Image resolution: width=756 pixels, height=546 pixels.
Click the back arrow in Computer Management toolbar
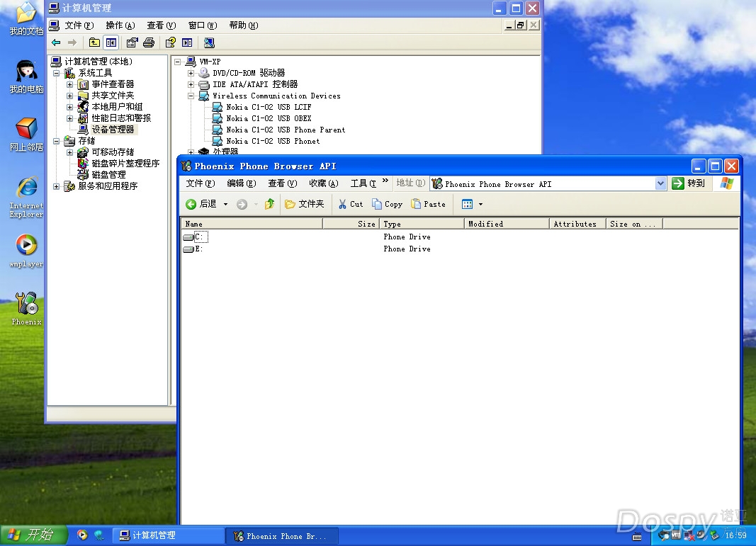click(x=56, y=43)
